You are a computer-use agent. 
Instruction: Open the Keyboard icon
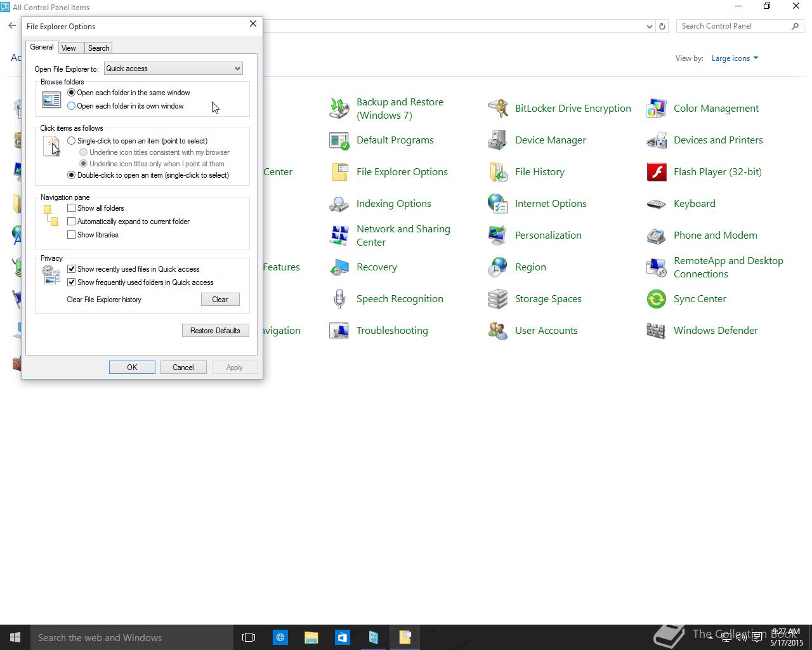click(x=657, y=204)
